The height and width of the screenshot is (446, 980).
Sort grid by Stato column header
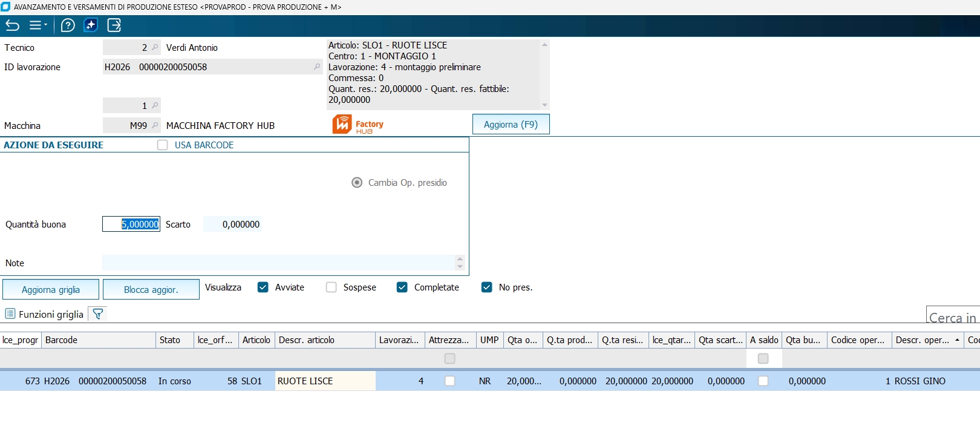[x=174, y=340]
